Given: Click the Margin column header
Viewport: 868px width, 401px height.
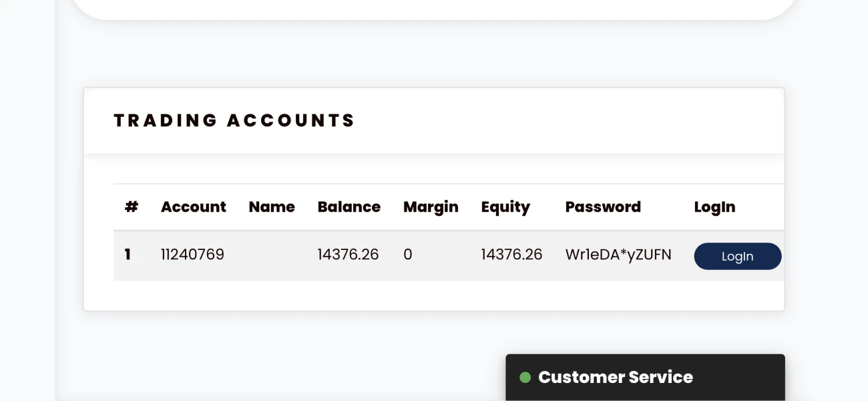Looking at the screenshot, I should click(431, 207).
